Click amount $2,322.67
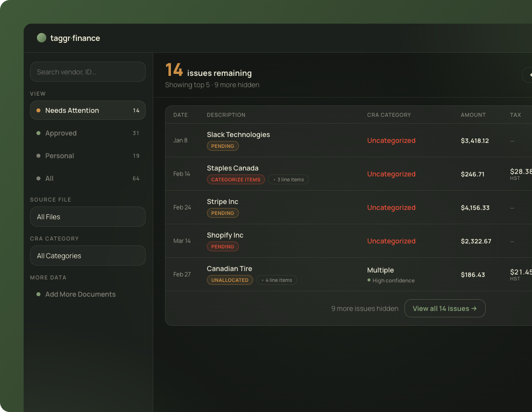Screen dimensions: 532x412 pyautogui.click(x=476, y=241)
